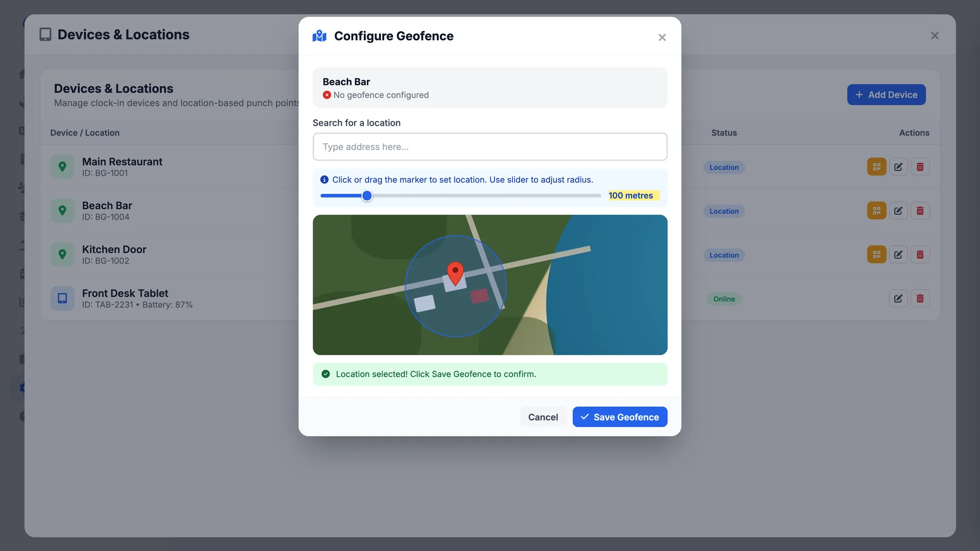Edit the Main Restaurant location entry
980x551 pixels.
898,167
